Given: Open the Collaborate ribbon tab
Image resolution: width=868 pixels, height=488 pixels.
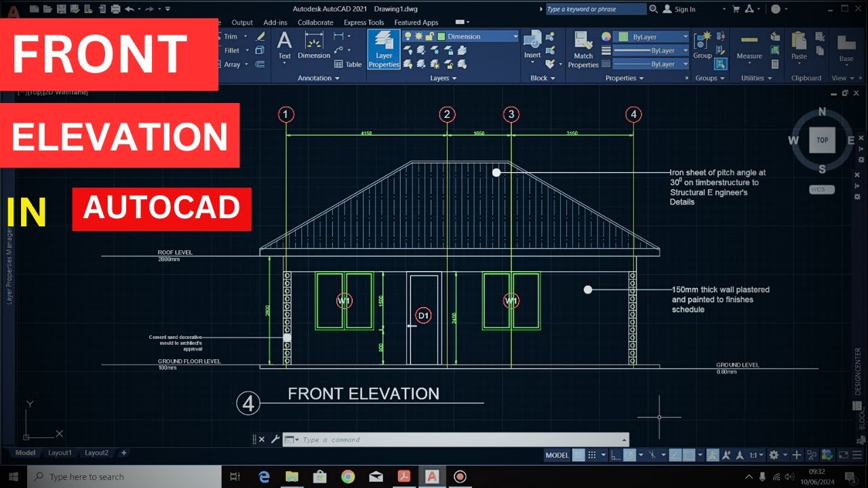Looking at the screenshot, I should click(x=315, y=22).
